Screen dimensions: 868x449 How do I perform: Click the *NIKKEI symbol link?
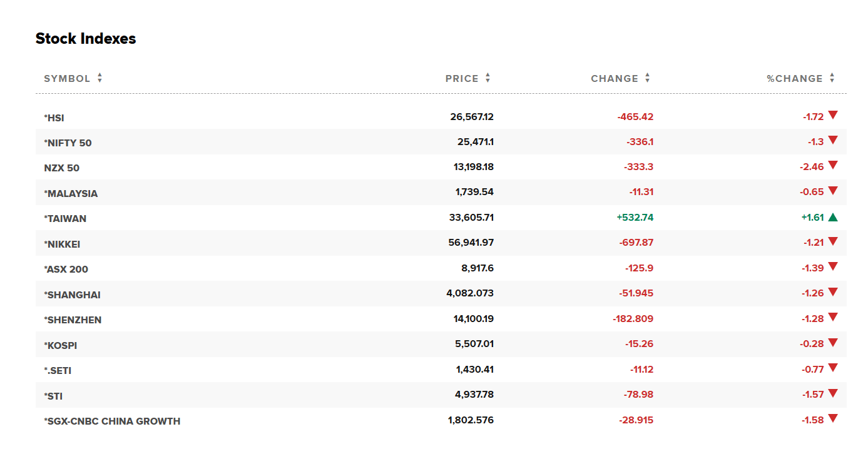[x=62, y=244]
